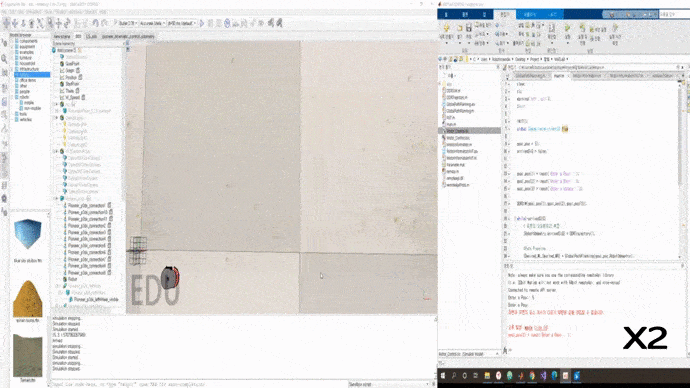
Task: Toggle visualization on/off in V-REP toolbar
Action: [x=261, y=23]
